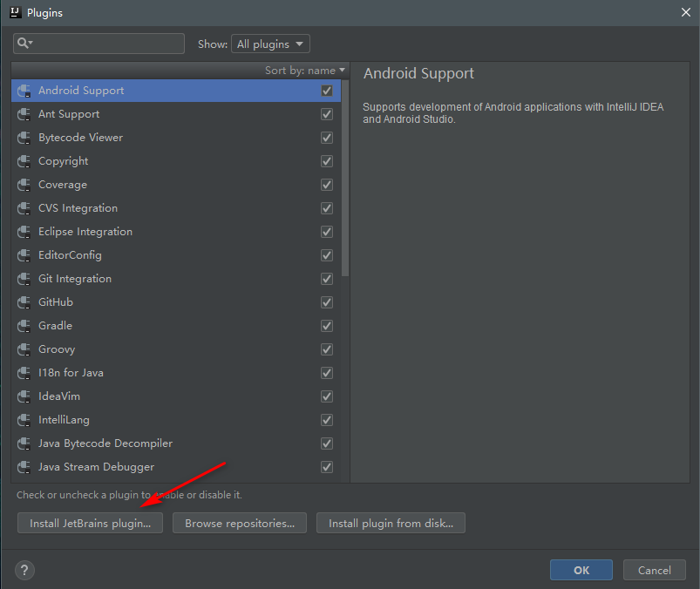
Task: Uncheck the I18n for Java plugin
Action: 327,373
